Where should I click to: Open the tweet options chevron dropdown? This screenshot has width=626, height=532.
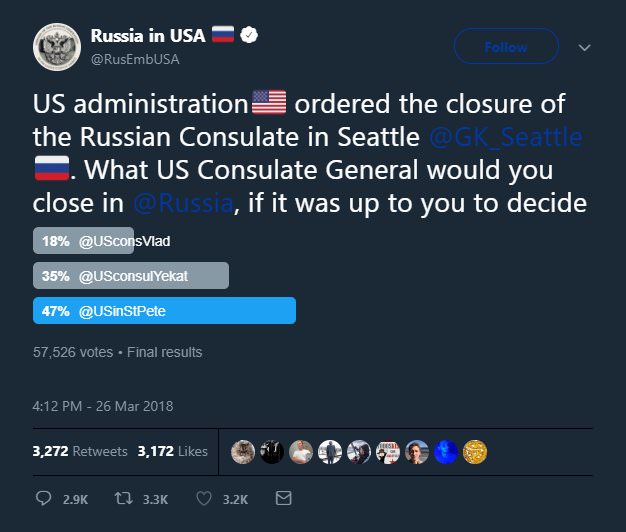585,47
